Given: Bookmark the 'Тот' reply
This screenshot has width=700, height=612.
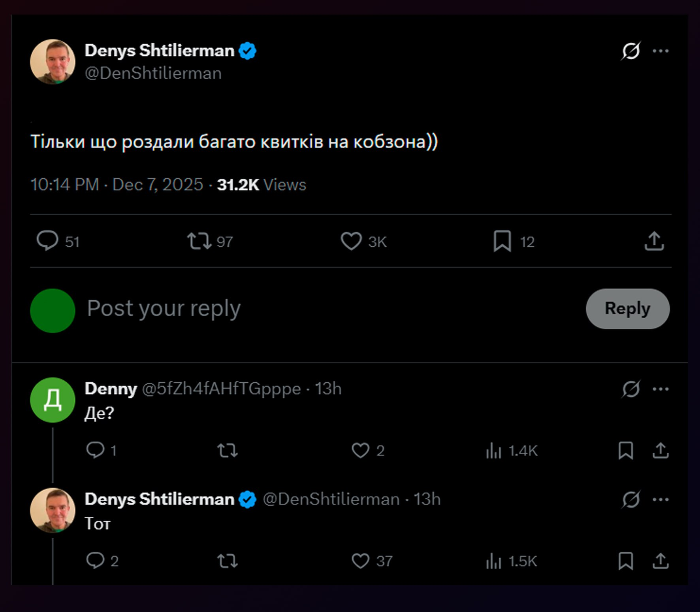Looking at the screenshot, I should pyautogui.click(x=626, y=561).
